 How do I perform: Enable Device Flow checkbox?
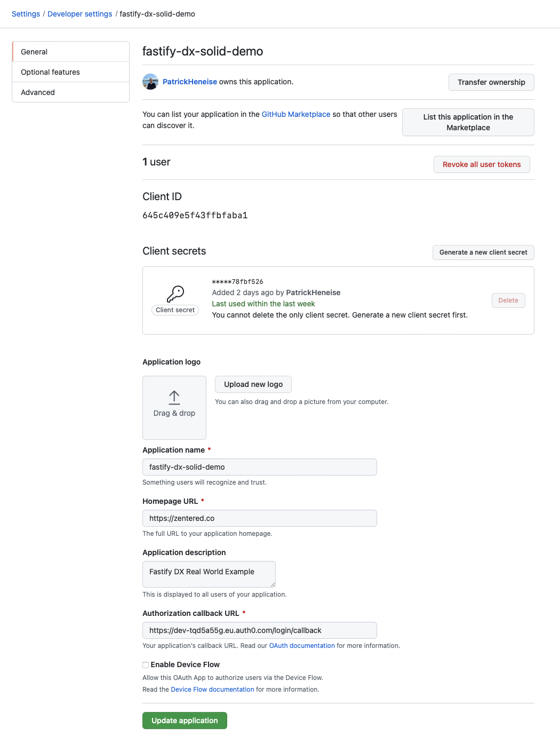145,664
